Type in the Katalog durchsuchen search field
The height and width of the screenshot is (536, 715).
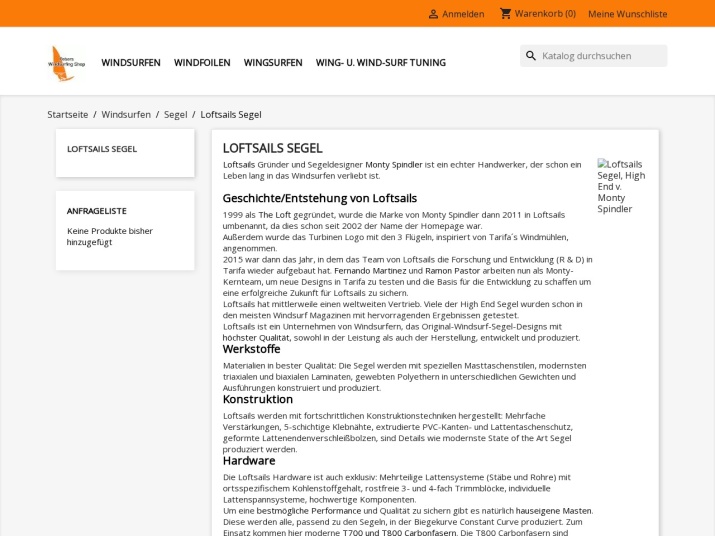[600, 56]
